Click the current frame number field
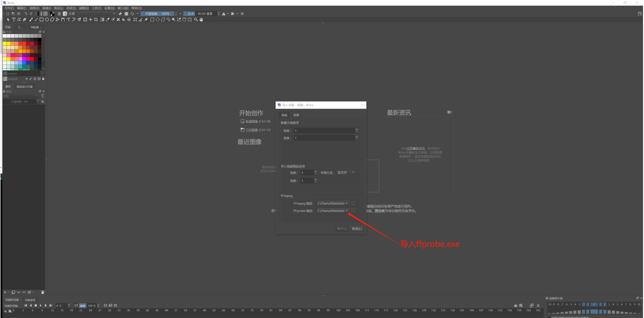 [63, 306]
